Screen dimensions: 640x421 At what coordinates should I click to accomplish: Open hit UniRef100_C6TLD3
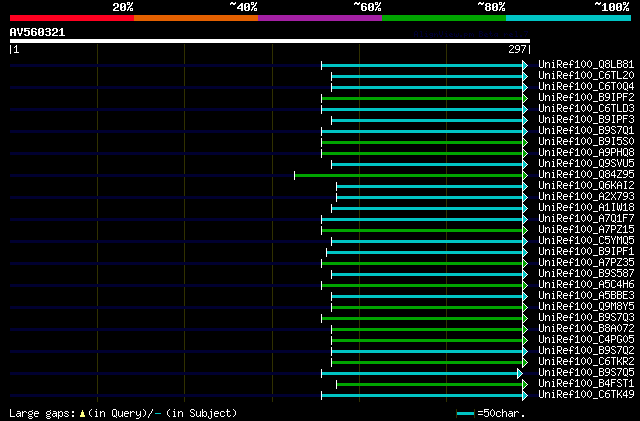click(x=586, y=109)
